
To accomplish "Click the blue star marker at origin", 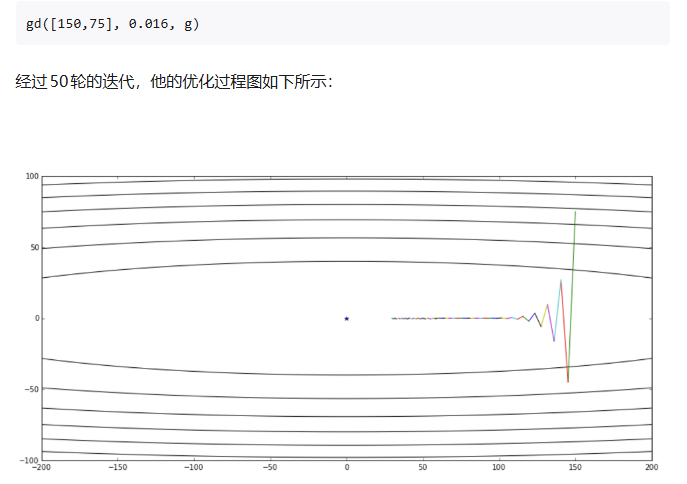I will click(x=347, y=318).
